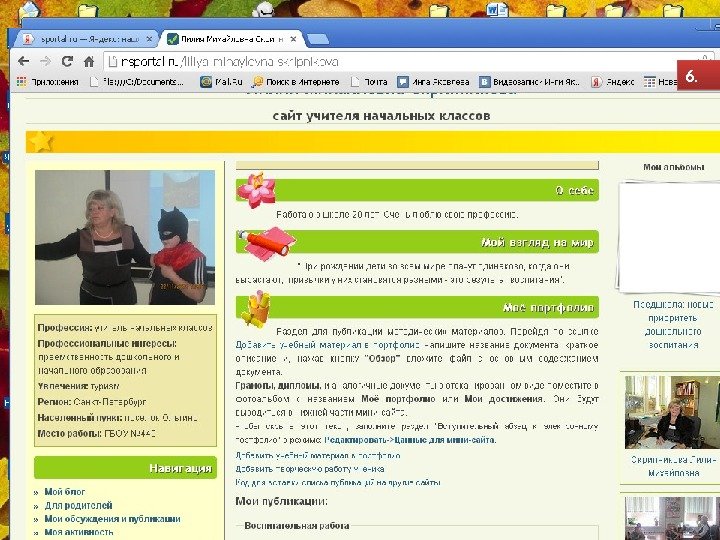This screenshot has width=720, height=540.
Task: Open the blank Предшкола album thumbnail
Action: [x=669, y=237]
